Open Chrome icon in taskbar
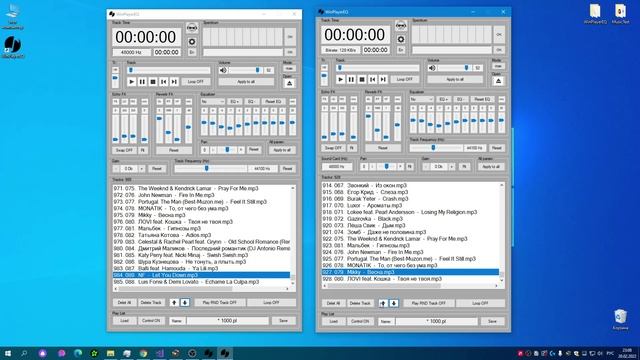The image size is (640, 360). click(143, 353)
